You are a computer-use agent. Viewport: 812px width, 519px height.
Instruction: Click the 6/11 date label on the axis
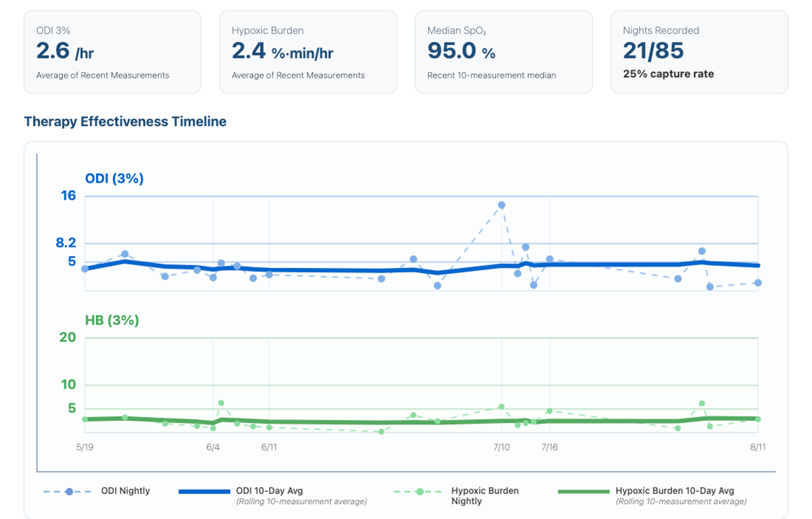click(x=269, y=447)
